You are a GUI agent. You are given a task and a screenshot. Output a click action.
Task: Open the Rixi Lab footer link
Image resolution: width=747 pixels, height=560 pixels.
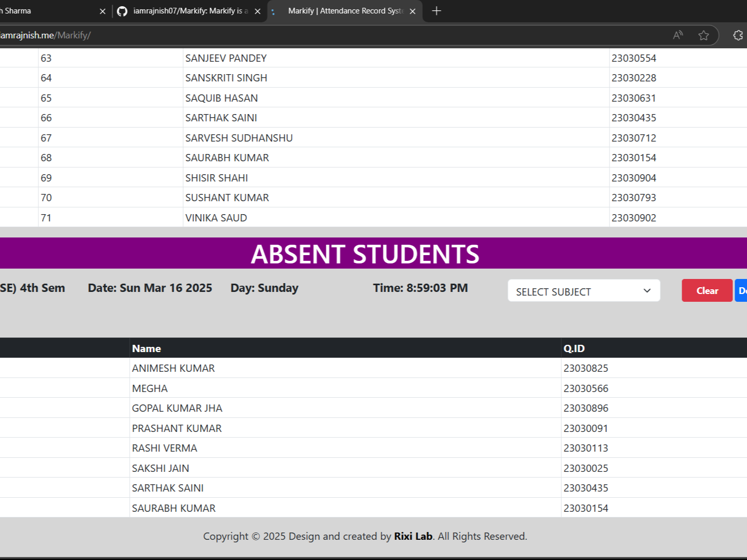point(413,536)
